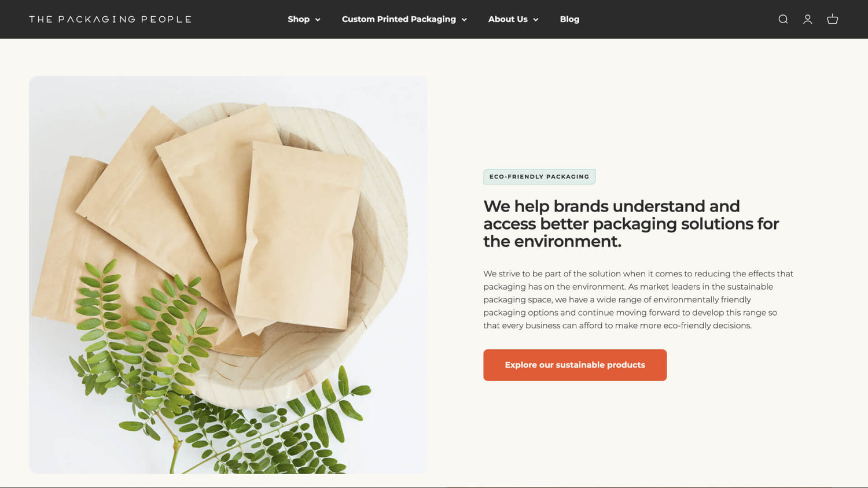Screen dimensions: 868x488
Task: Expand the Custom Printed Packaging chevron
Action: pyautogui.click(x=464, y=20)
